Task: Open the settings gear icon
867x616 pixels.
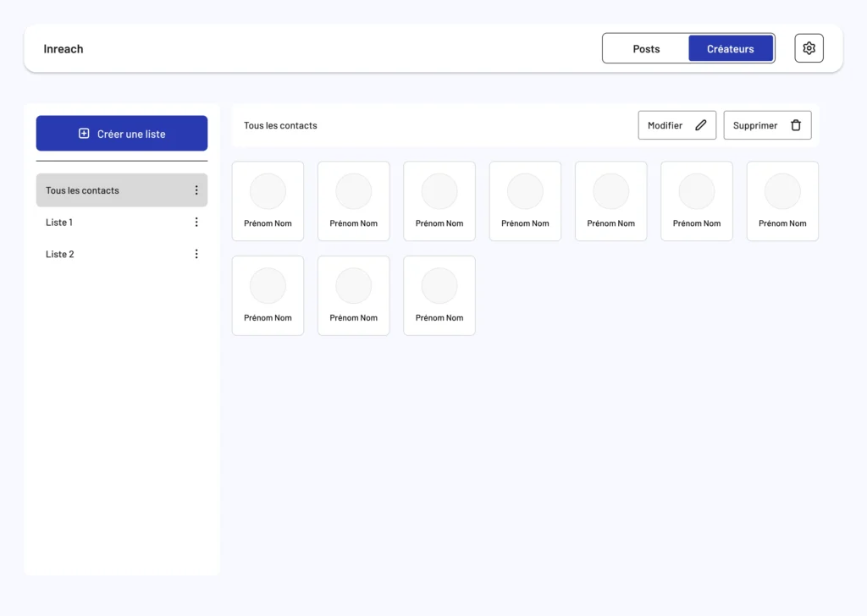Action: 809,48
